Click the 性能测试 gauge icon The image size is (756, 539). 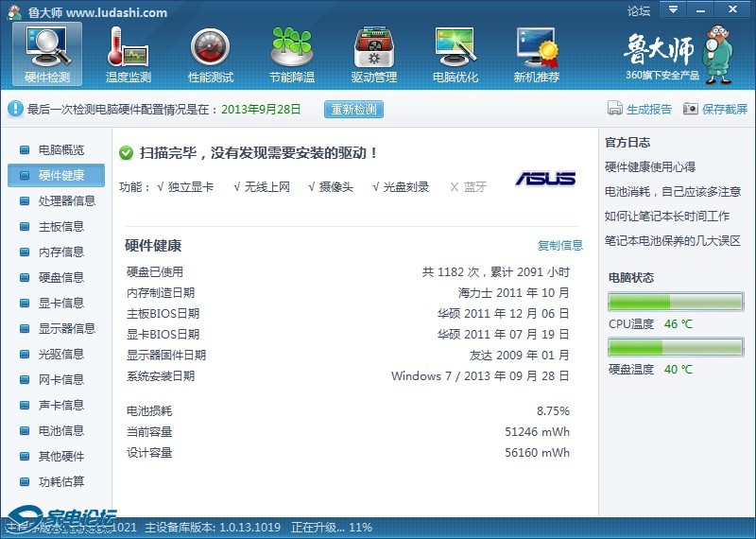(x=210, y=47)
